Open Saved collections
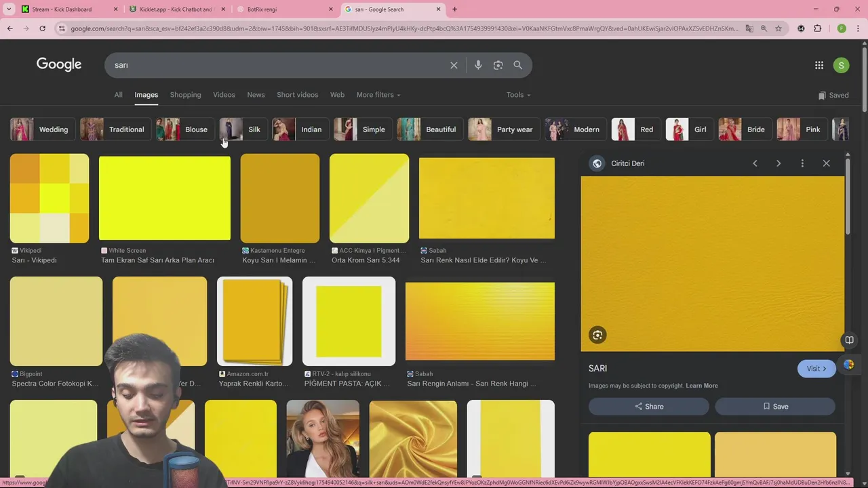 (833, 95)
